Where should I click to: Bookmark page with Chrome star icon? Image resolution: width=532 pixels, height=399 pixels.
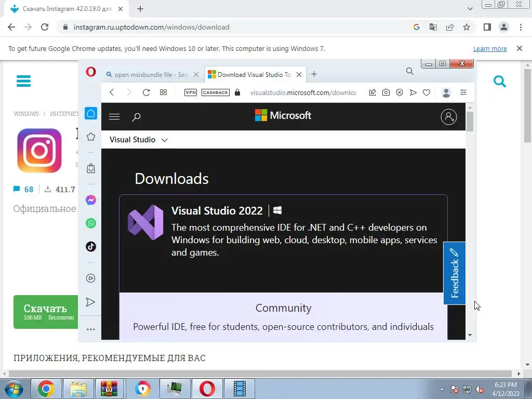coord(467,27)
